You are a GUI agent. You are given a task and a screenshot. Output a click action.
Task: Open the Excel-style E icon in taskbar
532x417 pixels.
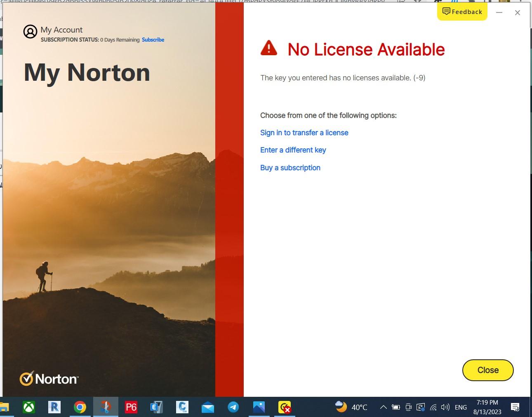[x=156, y=407]
